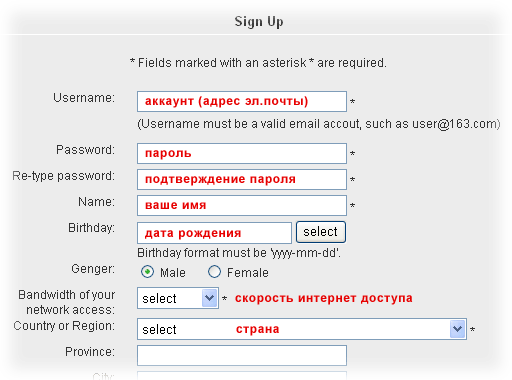The height and width of the screenshot is (380, 512).
Task: Click the Country or Region label
Action: 64,326
